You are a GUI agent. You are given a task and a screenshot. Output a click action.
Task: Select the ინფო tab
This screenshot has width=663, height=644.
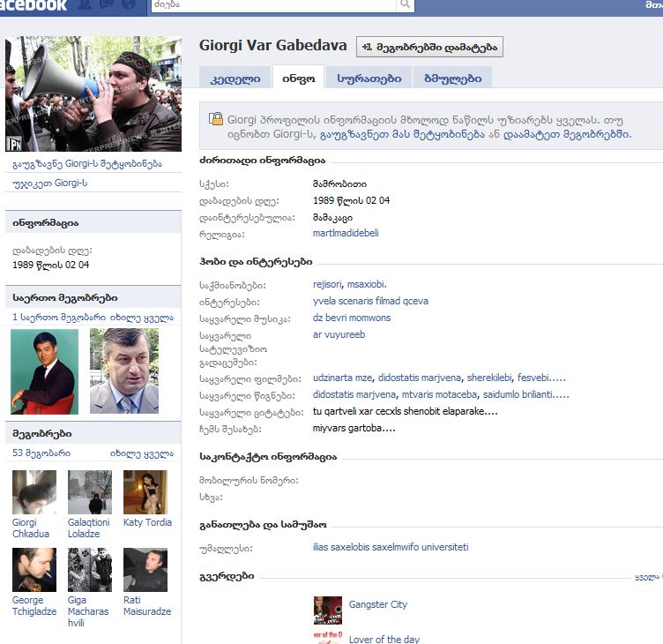coord(299,79)
